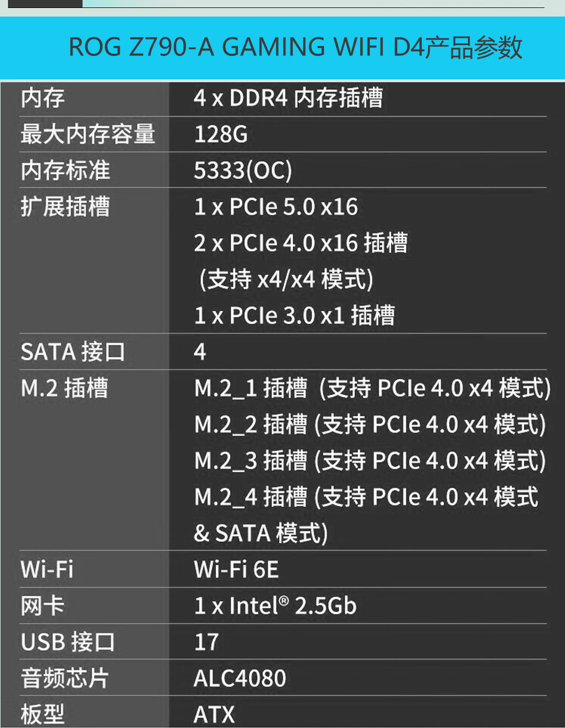Image resolution: width=565 pixels, height=728 pixels.
Task: Click the 2 x PCIe 4.0 x16 插槽 line
Action: coord(301,243)
